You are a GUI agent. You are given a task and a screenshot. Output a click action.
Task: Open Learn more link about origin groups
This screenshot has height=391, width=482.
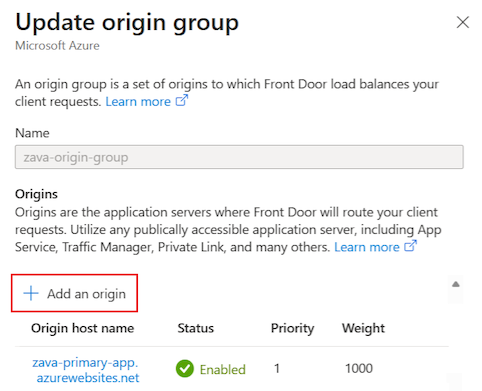coord(138,101)
